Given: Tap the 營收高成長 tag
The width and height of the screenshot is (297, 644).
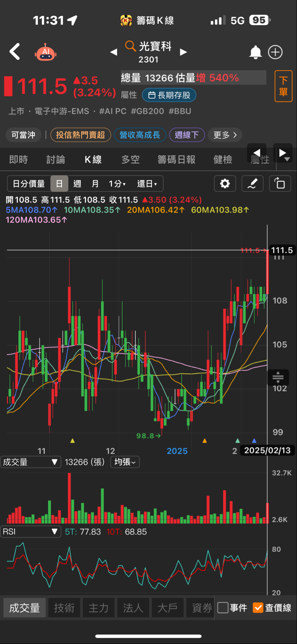Looking at the screenshot, I should [140, 135].
